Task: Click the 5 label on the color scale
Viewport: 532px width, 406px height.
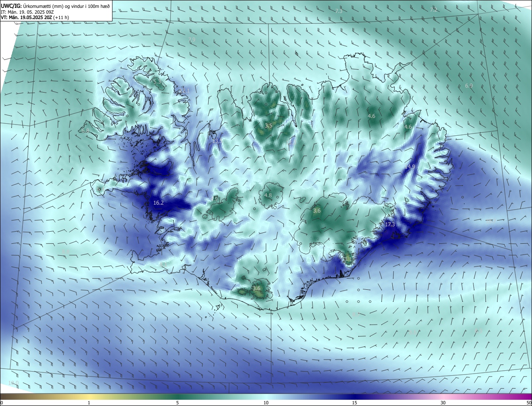Action: pyautogui.click(x=177, y=403)
